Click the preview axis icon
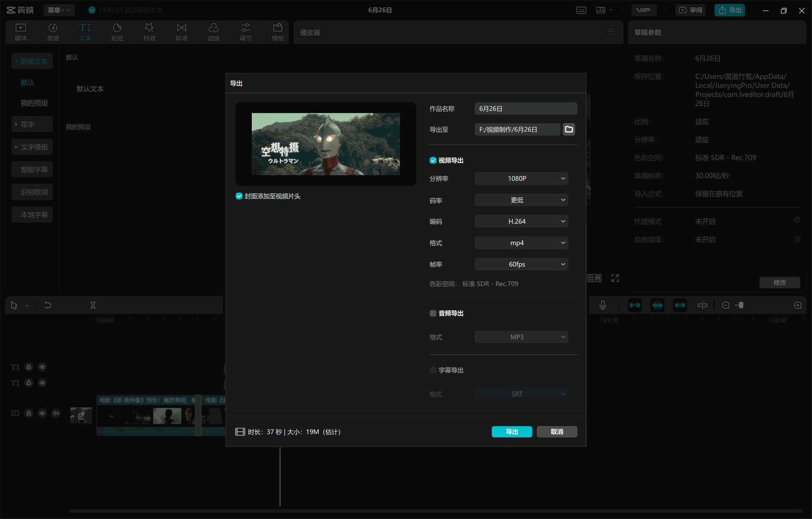Screen dimensions: 812x519 click(702, 305)
